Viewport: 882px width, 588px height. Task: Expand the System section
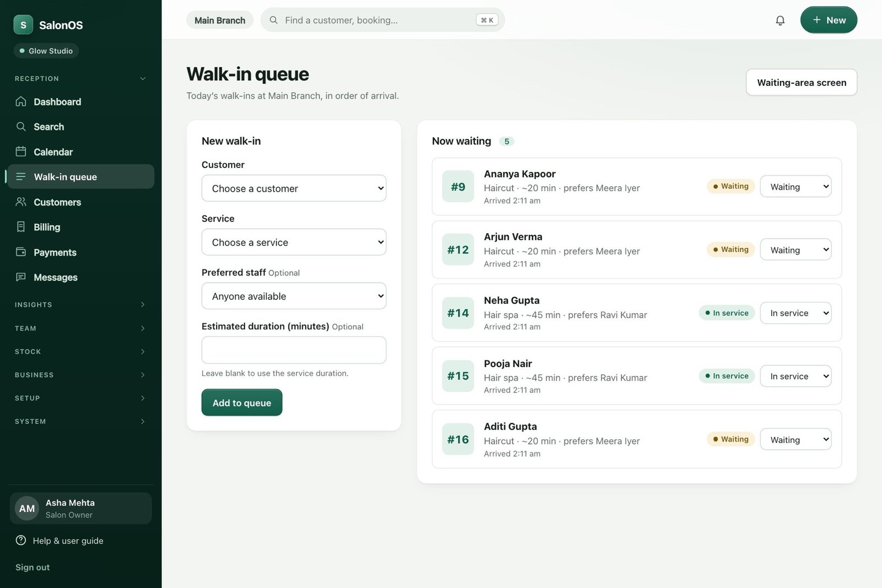point(80,421)
